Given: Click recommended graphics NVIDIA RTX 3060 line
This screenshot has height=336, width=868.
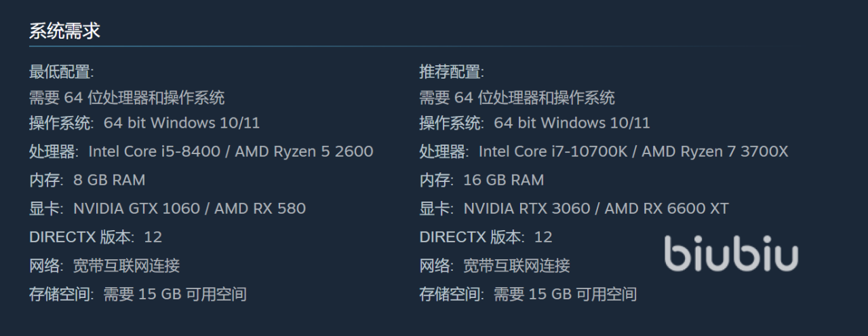Looking at the screenshot, I should [x=574, y=208].
